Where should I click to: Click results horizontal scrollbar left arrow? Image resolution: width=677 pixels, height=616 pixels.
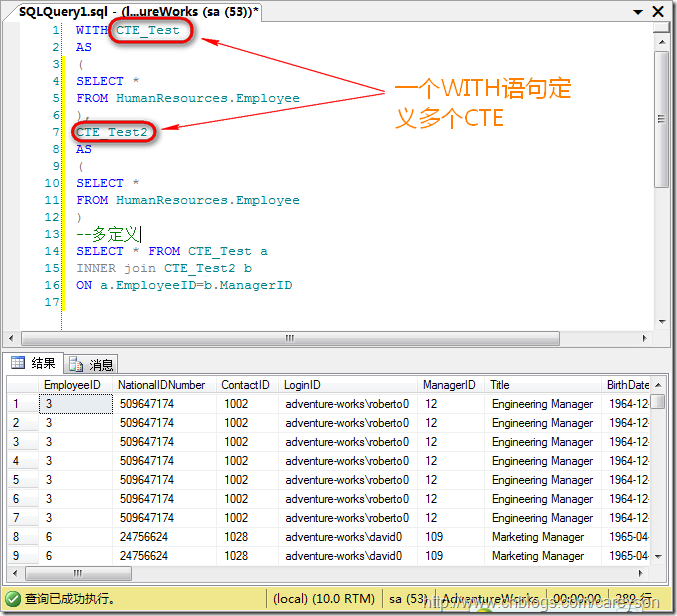[x=13, y=574]
